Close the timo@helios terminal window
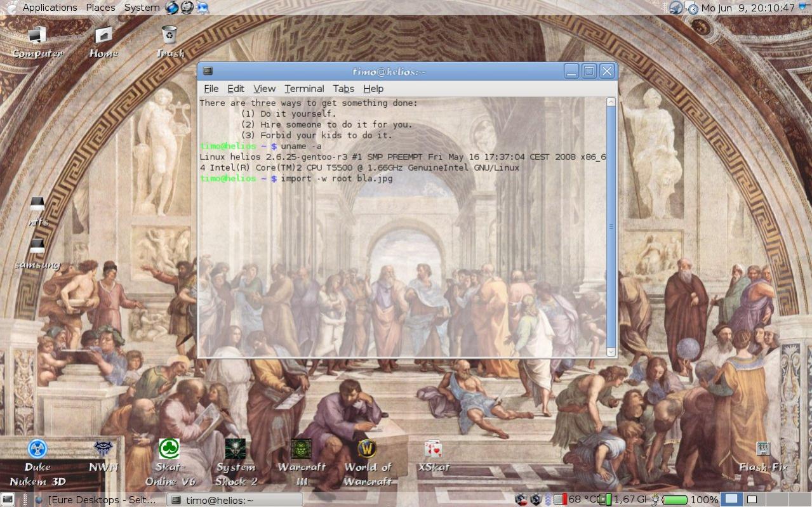Viewport: 812px width, 507px height. pyautogui.click(x=607, y=71)
